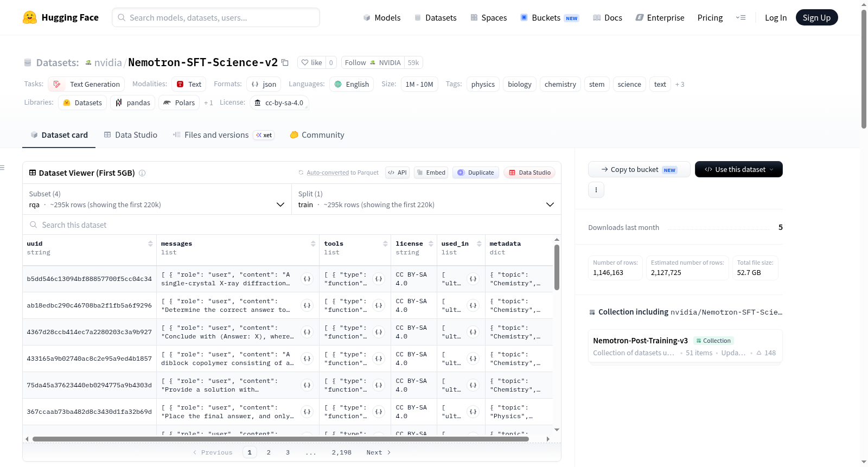Screen dimensions: 868x467
Task: Open Datasets in top navigation
Action: pos(435,17)
